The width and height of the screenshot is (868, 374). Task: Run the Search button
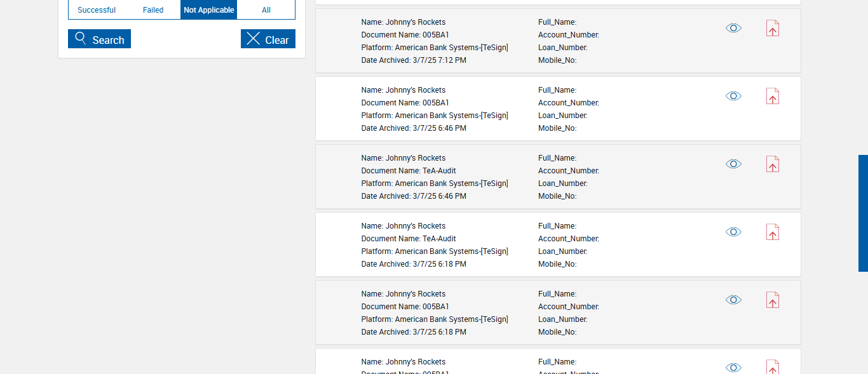click(x=99, y=39)
